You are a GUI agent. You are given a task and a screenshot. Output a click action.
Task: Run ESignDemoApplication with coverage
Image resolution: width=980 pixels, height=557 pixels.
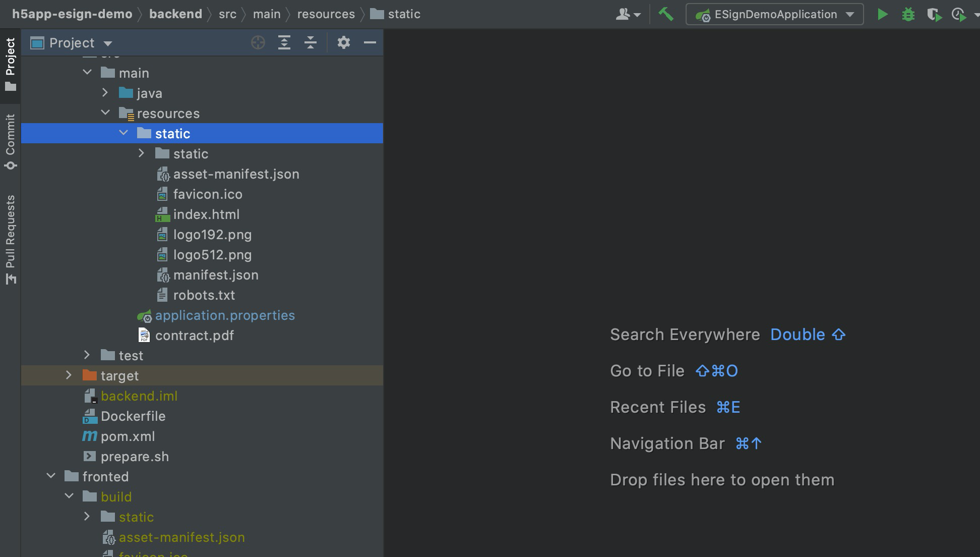click(934, 15)
